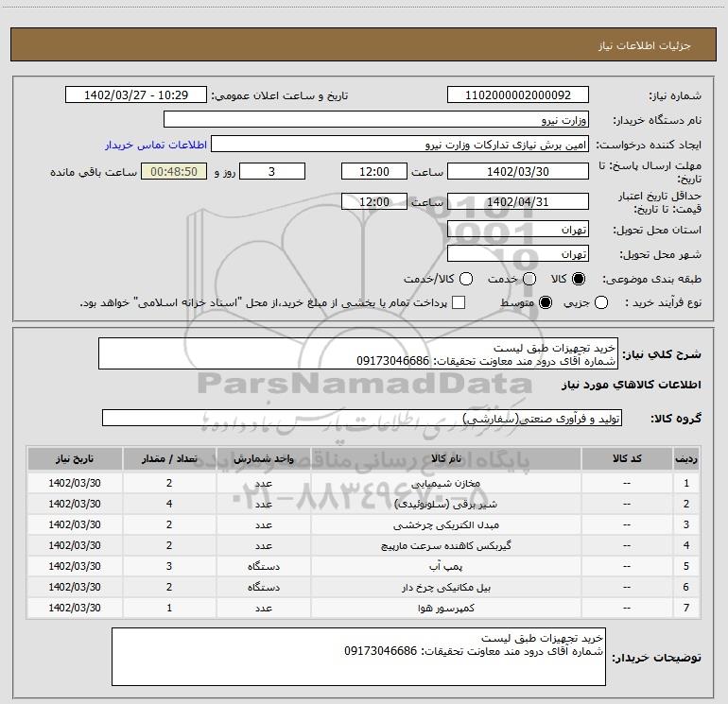Click date 1402/03/30 in مخازن شیمیایی row
728x704 pixels.
point(75,483)
